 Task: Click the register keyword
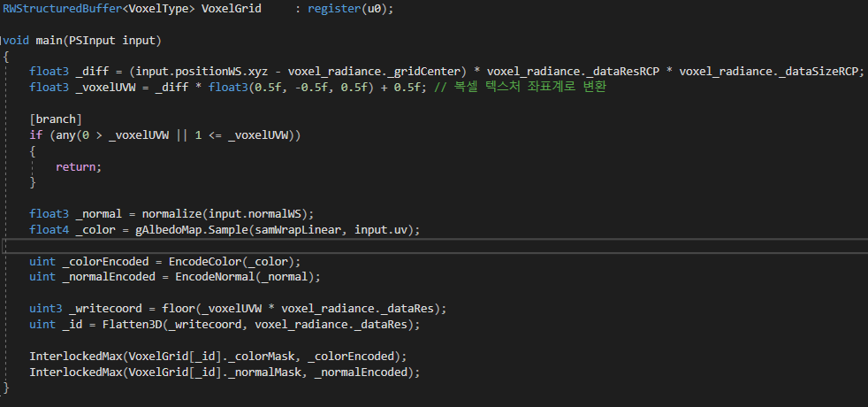coord(334,9)
